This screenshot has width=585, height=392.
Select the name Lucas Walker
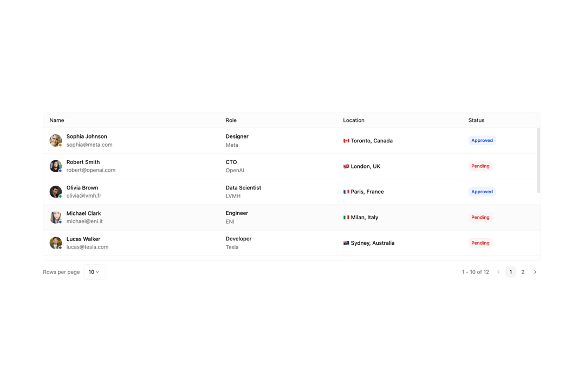tap(83, 239)
